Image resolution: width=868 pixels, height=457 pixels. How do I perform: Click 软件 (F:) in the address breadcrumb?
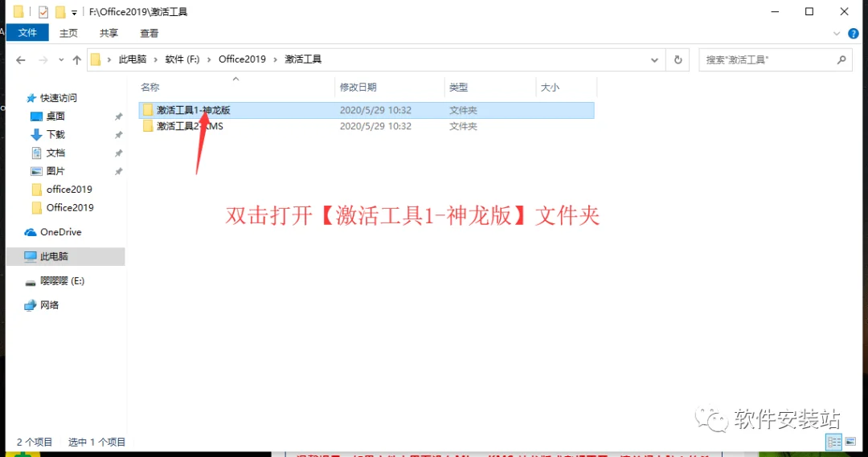pos(182,59)
